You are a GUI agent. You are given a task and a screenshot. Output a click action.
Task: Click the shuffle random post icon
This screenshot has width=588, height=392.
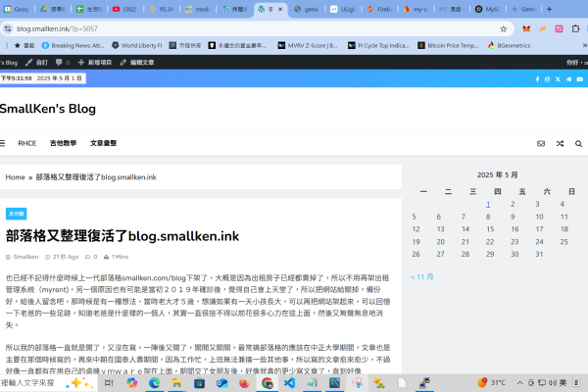(560, 143)
